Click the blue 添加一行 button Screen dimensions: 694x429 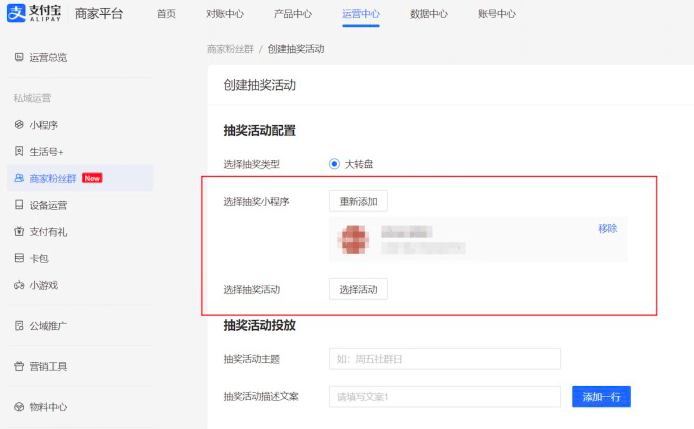coord(601,397)
